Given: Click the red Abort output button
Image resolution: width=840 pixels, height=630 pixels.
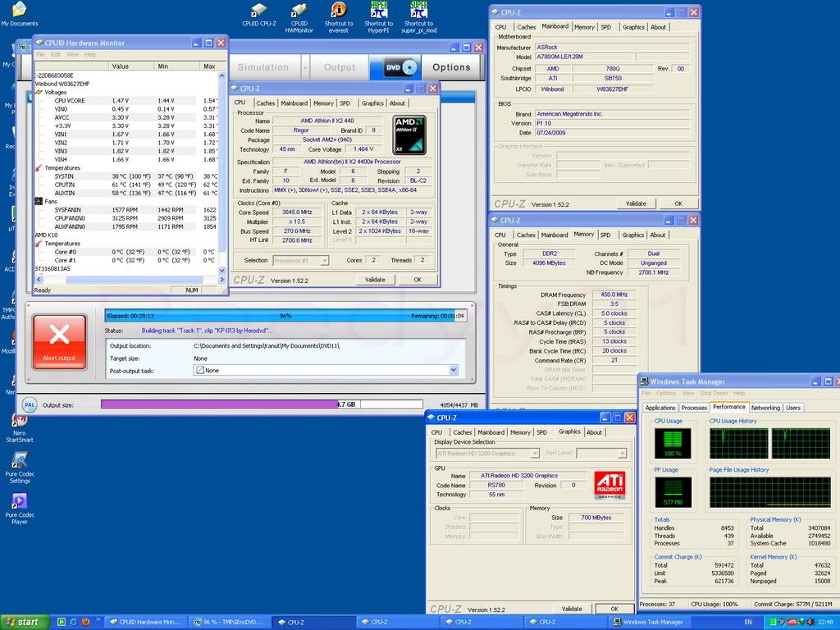Looking at the screenshot, I should 59,341.
